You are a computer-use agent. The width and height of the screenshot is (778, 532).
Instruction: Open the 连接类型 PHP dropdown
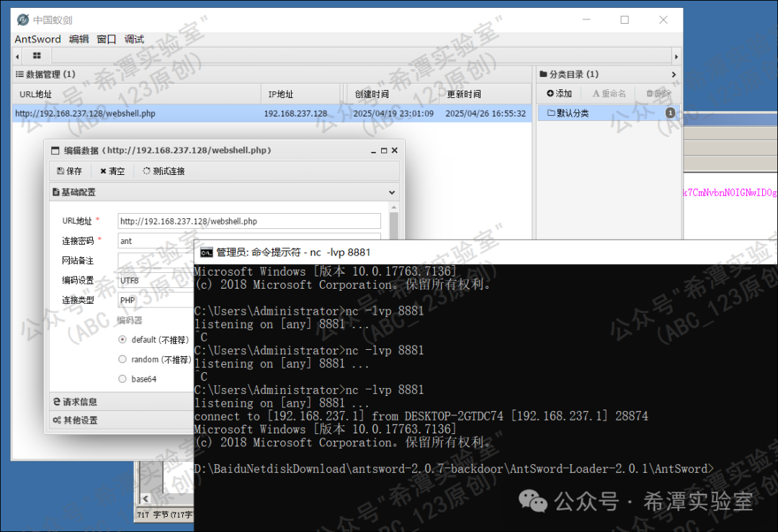156,300
